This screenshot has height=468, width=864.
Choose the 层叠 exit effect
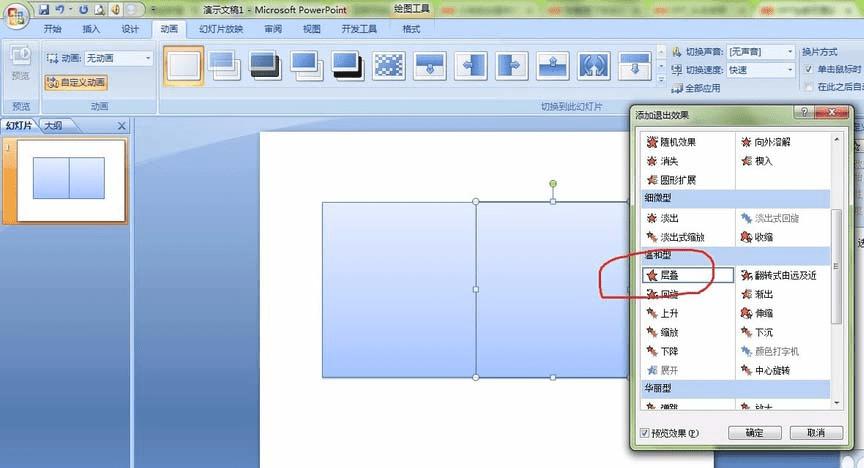click(688, 275)
